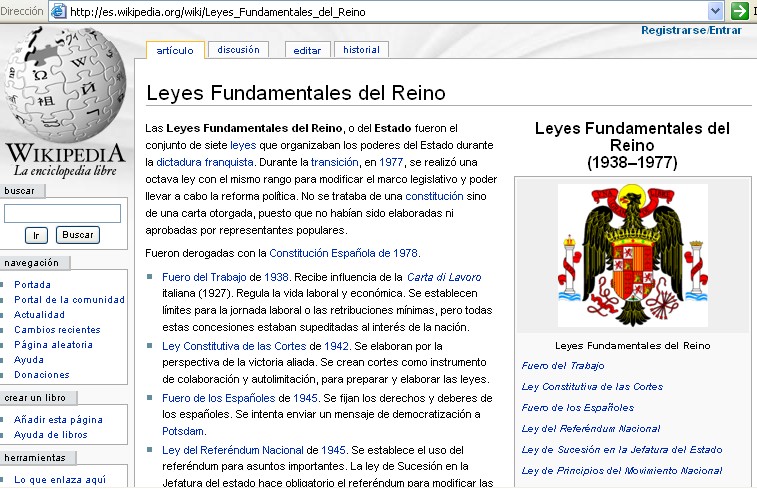Click the 'crear un libro' sidebar heading
Screen dimensions: 757x489
(x=35, y=398)
